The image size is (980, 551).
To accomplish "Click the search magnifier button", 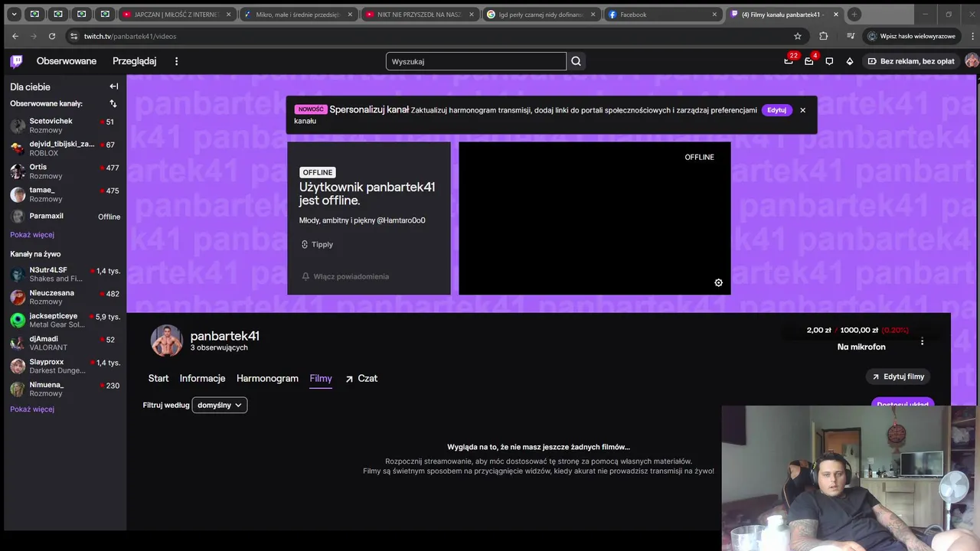I will click(577, 61).
